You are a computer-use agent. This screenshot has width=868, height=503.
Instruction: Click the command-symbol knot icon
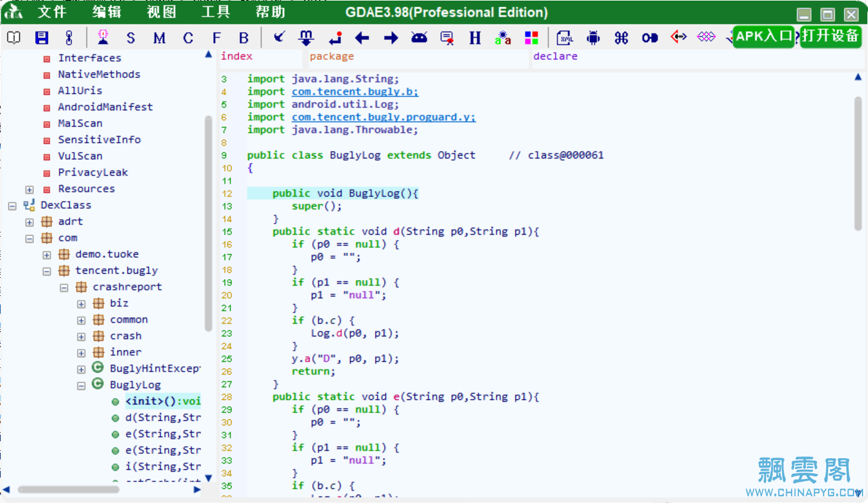(621, 38)
